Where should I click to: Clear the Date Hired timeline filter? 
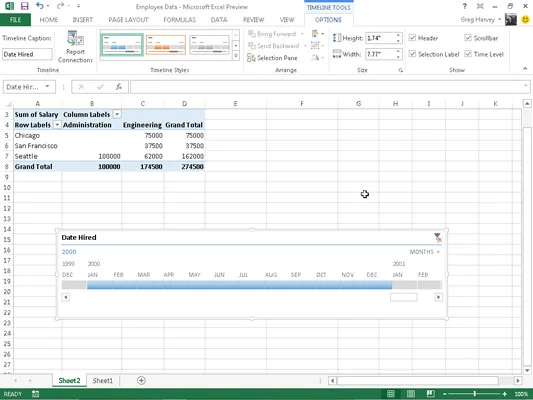[x=437, y=237]
